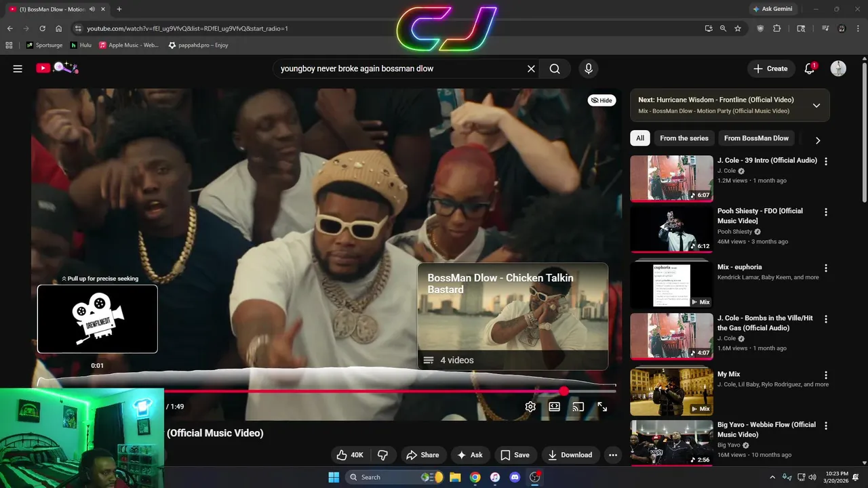Open the extensions puzzle menu

777,28
